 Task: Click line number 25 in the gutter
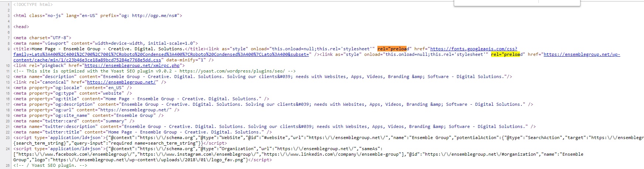coord(8,165)
